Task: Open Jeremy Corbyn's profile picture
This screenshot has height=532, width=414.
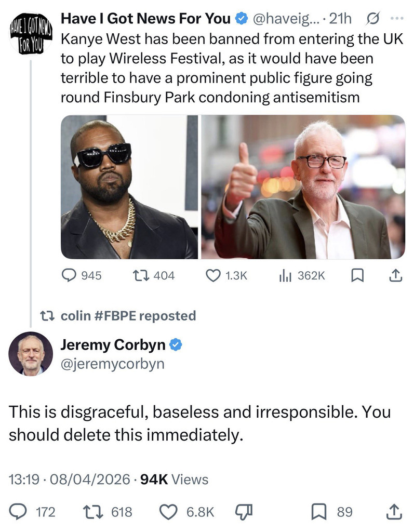Action: point(31,353)
